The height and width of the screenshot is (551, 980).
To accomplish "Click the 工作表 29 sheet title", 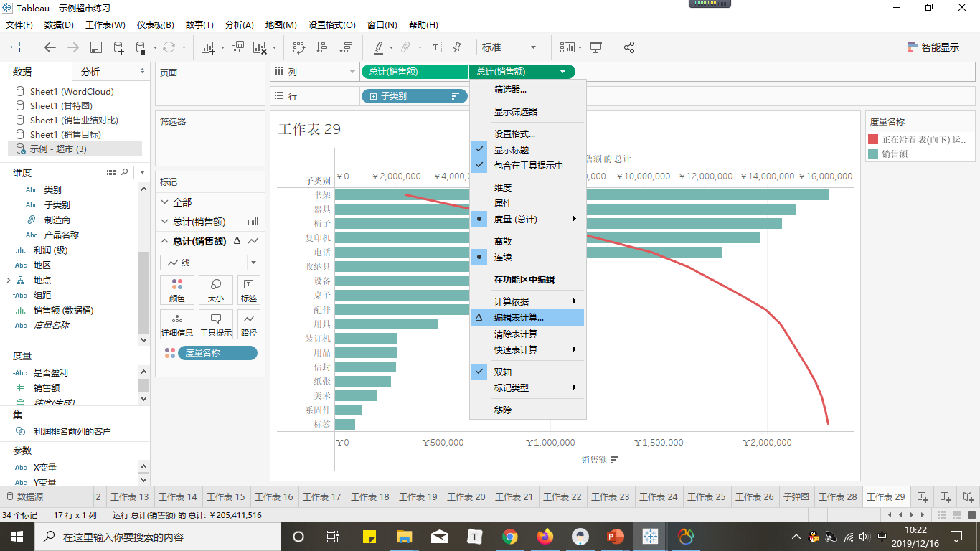I will coord(309,129).
